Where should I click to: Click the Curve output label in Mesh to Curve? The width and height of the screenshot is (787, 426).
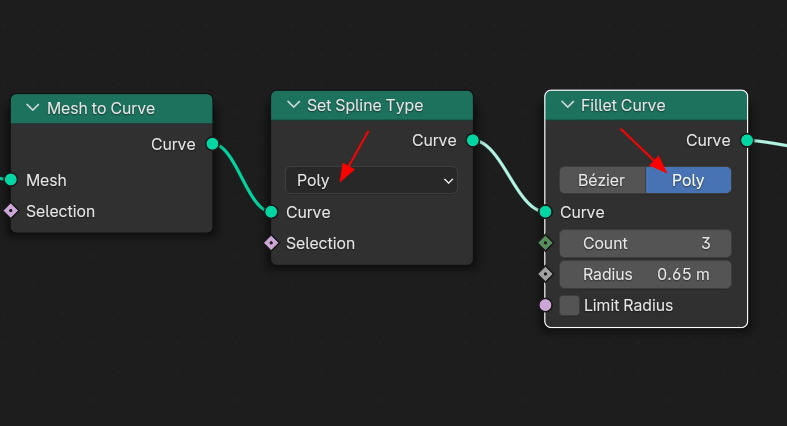tap(173, 145)
